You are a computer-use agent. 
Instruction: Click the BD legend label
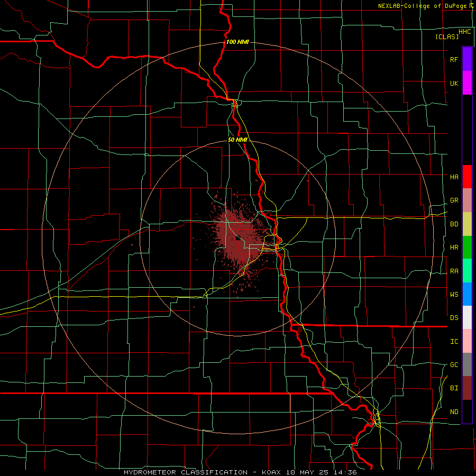pyautogui.click(x=454, y=224)
